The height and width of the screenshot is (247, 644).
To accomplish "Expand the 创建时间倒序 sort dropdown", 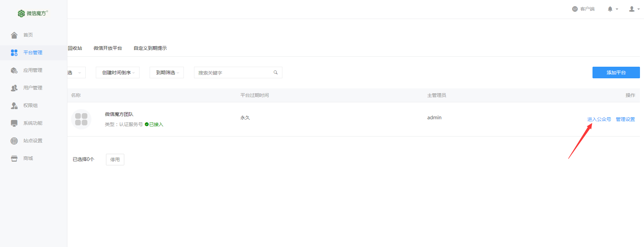I will point(117,73).
